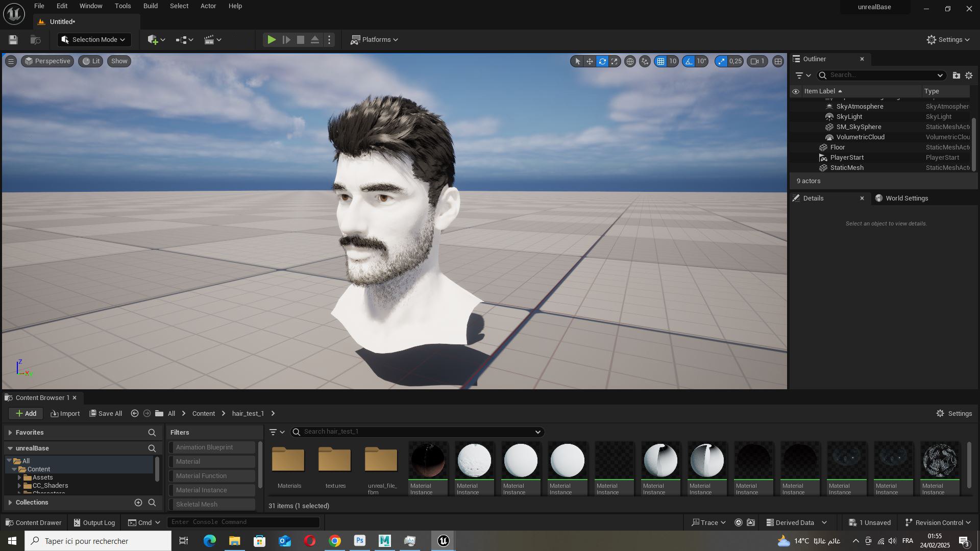This screenshot has width=980, height=551.
Task: Open the Browse content icon beside save
Action: [35, 40]
